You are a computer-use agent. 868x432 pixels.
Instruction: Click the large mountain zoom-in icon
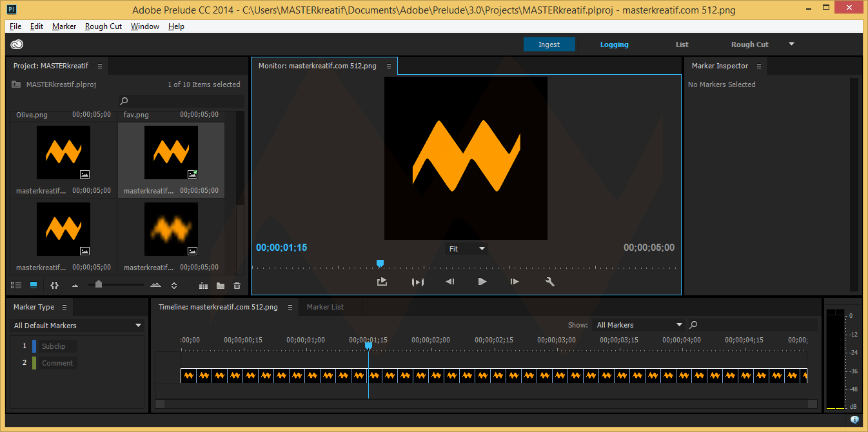click(x=155, y=285)
